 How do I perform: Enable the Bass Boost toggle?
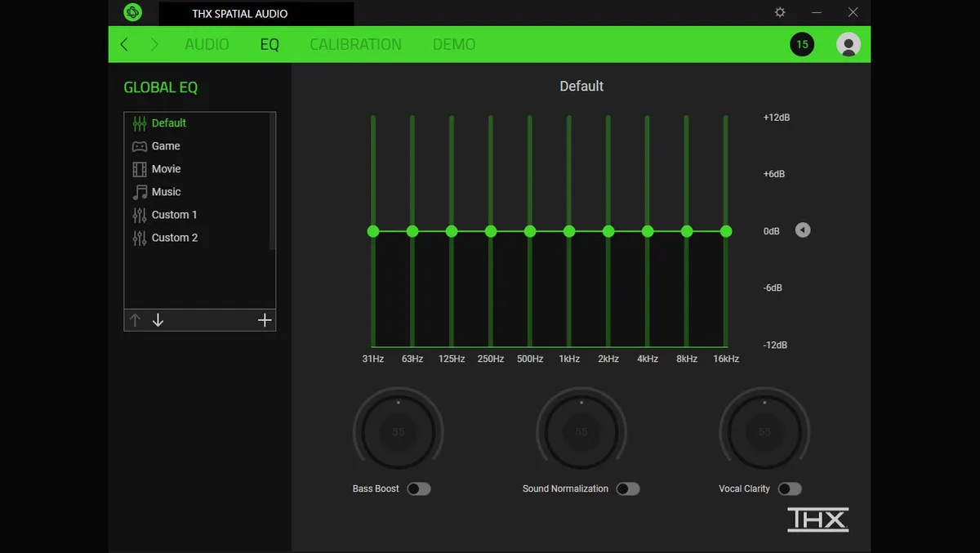coord(418,488)
